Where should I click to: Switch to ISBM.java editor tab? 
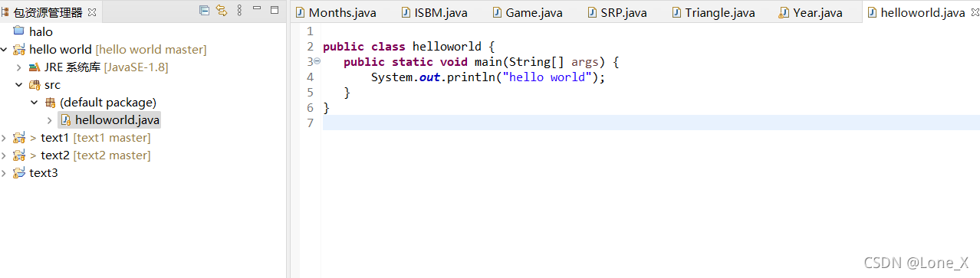(434, 12)
